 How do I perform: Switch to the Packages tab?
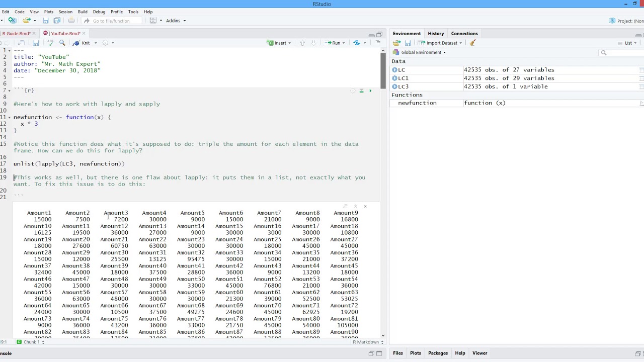[438, 353]
